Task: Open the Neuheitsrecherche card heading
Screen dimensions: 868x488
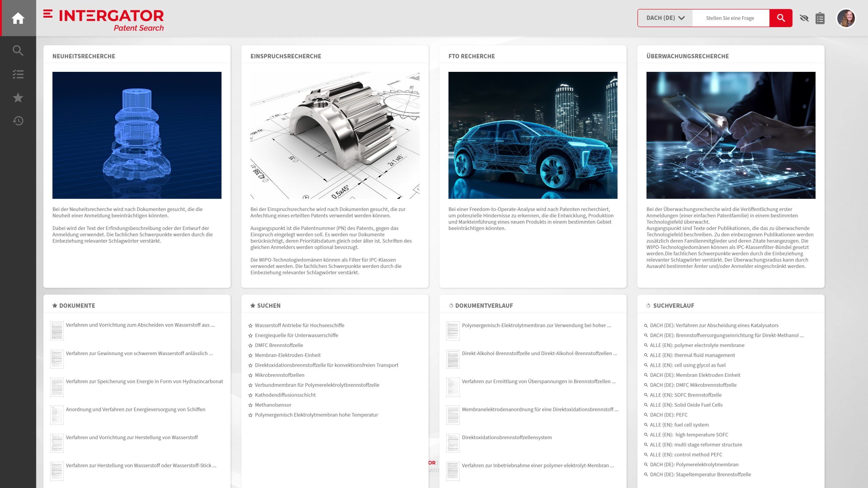Action: point(84,56)
